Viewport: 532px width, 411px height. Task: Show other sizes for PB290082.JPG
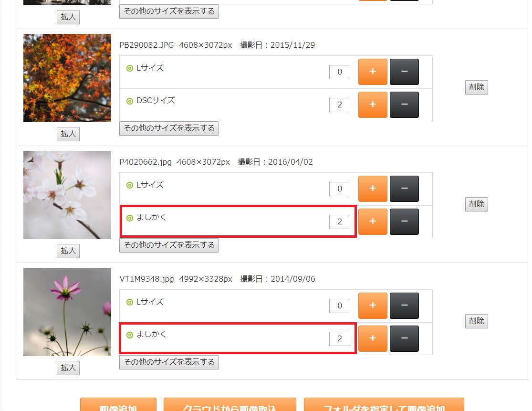coord(168,128)
